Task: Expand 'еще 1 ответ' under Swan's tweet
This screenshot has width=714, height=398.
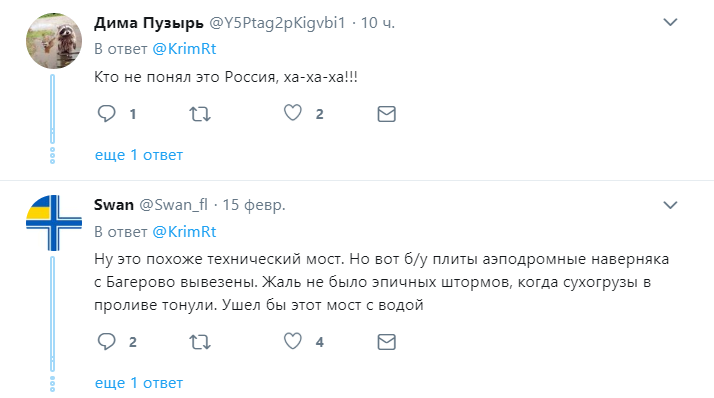Action: [x=139, y=383]
